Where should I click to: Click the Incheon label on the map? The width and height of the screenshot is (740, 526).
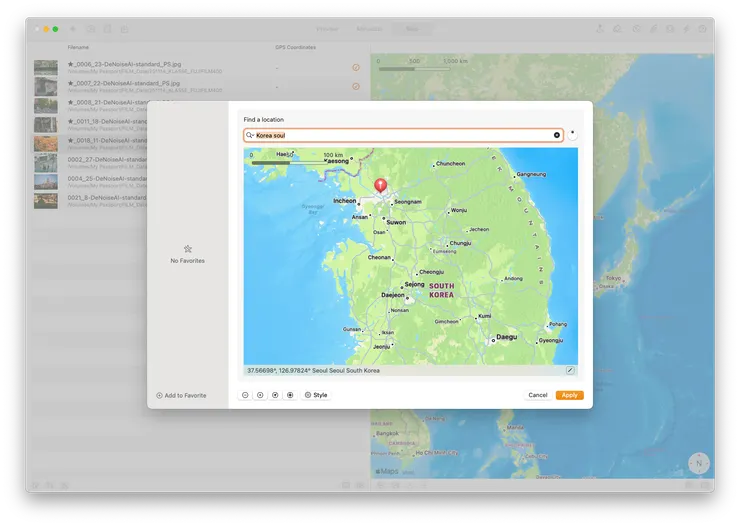click(345, 200)
